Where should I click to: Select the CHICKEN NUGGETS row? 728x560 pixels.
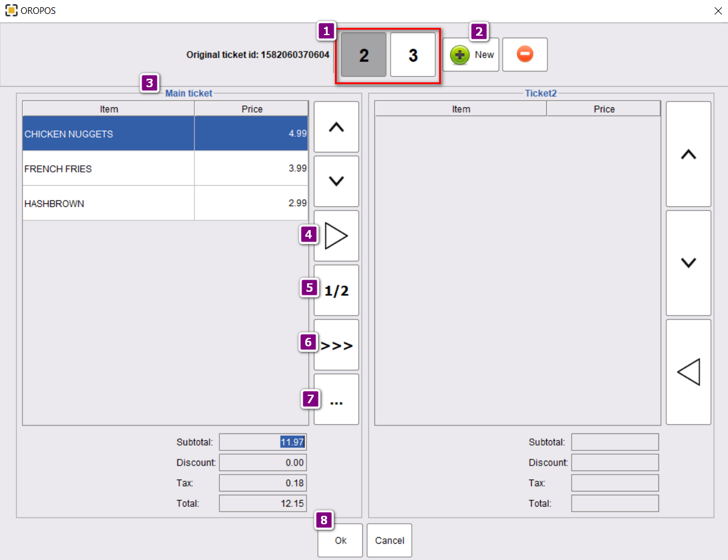click(x=165, y=134)
